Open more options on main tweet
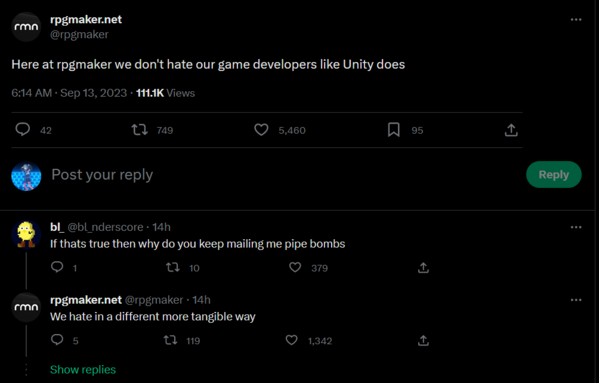 click(x=576, y=19)
